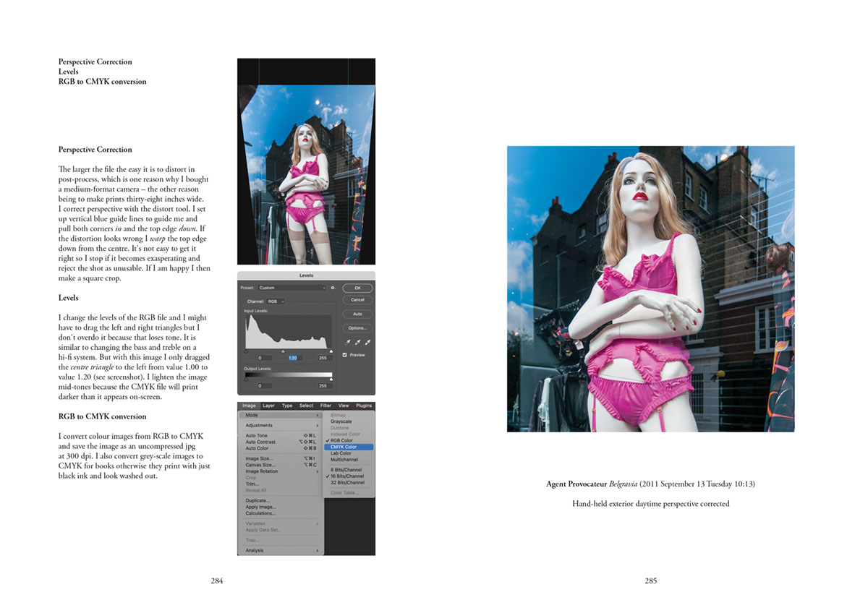This screenshot has height=613, width=868.
Task: Click the input shadows triangle handle
Action: coord(247,351)
